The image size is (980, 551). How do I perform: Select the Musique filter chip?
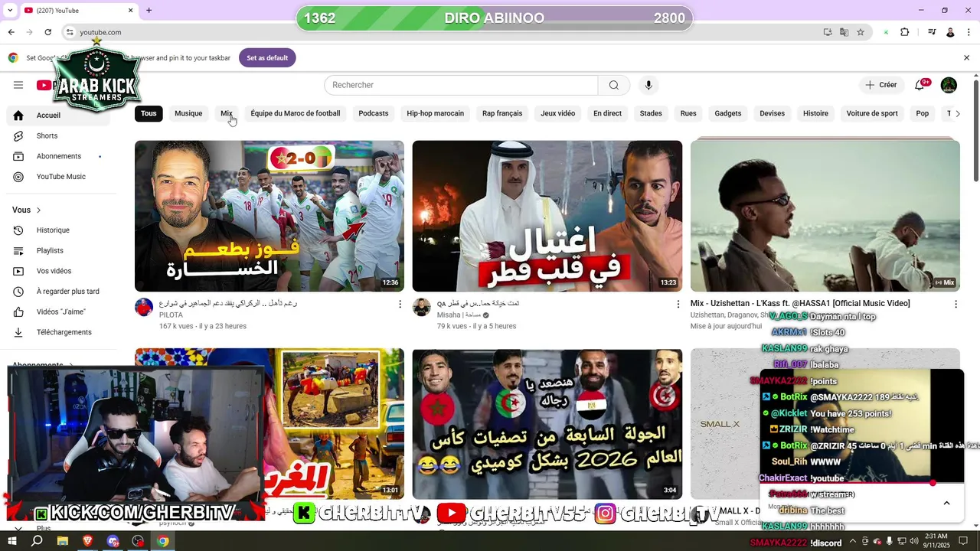point(188,113)
